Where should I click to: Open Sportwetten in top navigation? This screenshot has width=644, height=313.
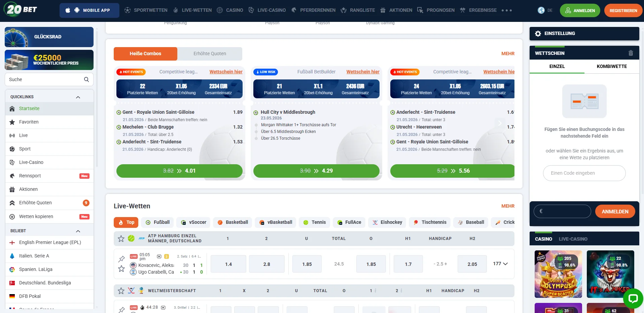146,10
